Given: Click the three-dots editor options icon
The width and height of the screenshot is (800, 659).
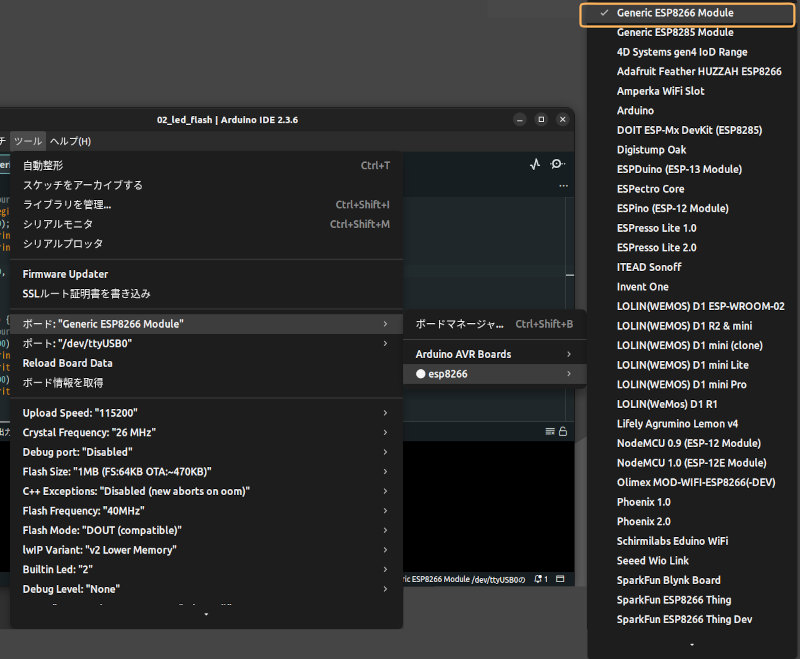Looking at the screenshot, I should 563,186.
